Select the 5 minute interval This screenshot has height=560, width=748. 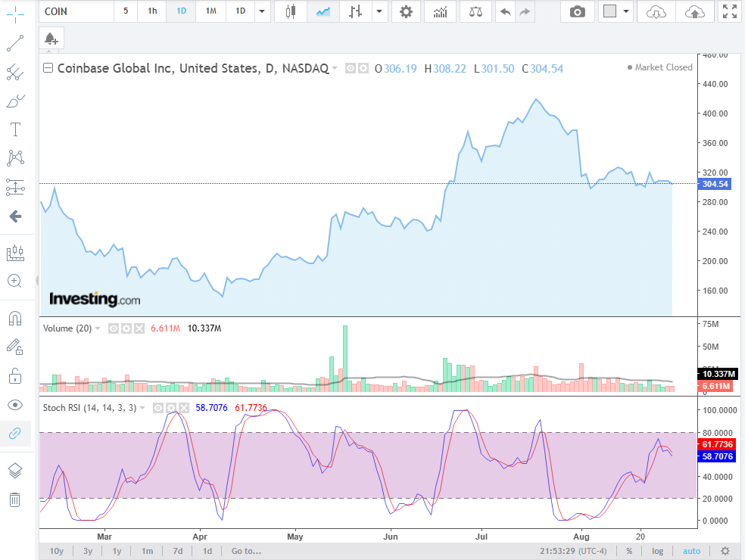(x=126, y=11)
